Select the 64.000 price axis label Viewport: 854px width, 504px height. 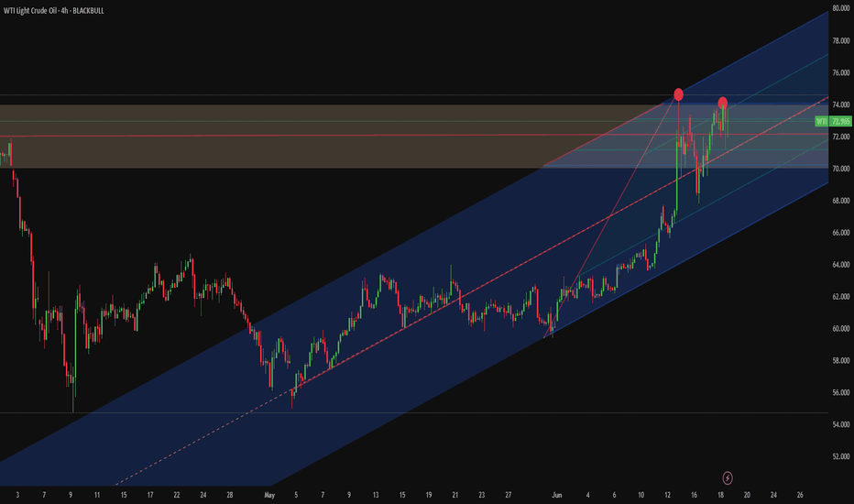tap(841, 265)
